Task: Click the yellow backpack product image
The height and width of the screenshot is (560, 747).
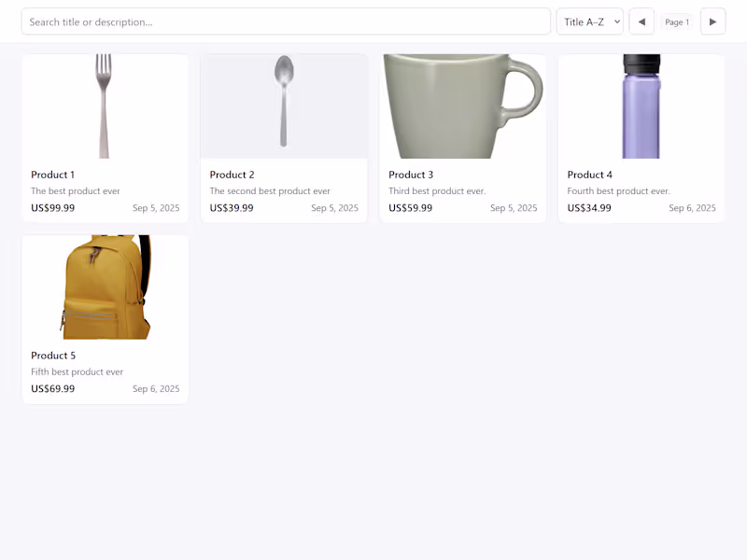Action: pyautogui.click(x=105, y=287)
